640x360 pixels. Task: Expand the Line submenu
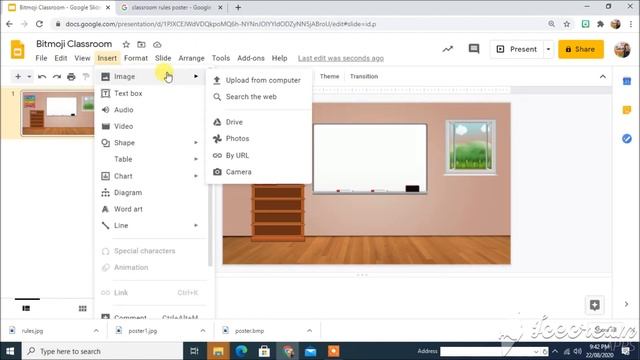point(196,225)
